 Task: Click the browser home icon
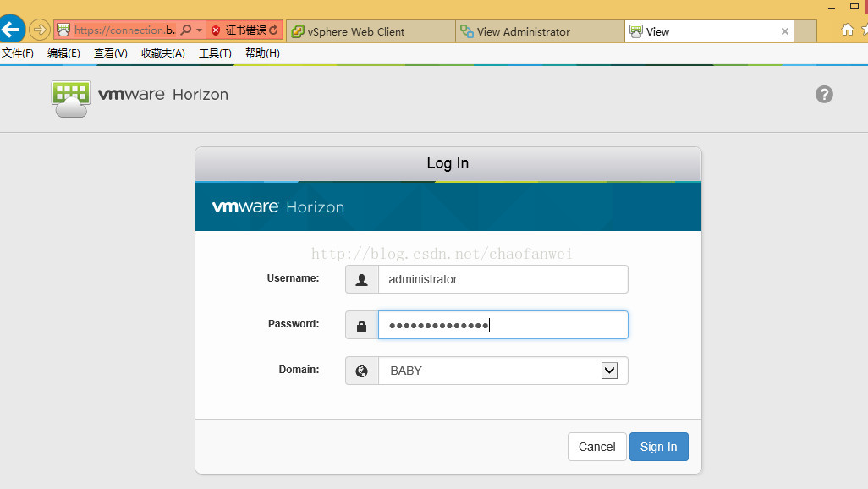pyautogui.click(x=848, y=30)
